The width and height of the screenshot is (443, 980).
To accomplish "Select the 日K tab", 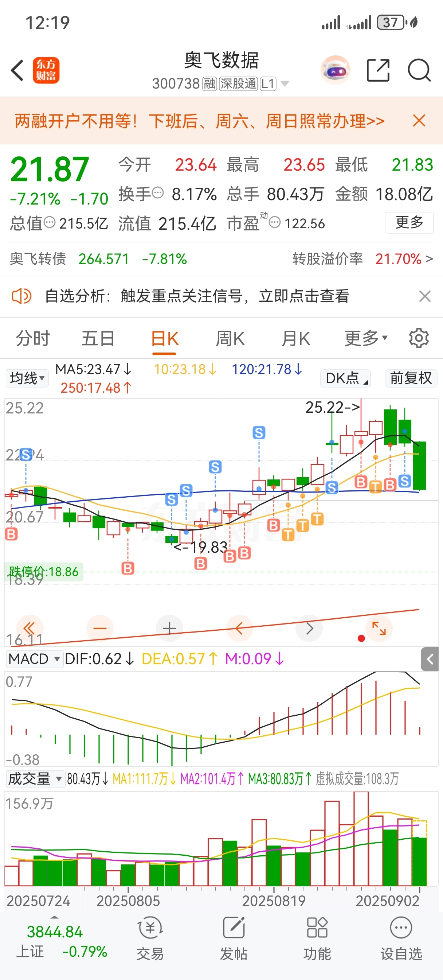I will (165, 338).
